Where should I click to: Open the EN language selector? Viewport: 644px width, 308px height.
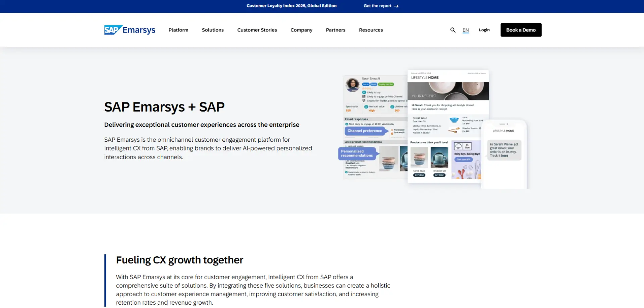(466, 30)
